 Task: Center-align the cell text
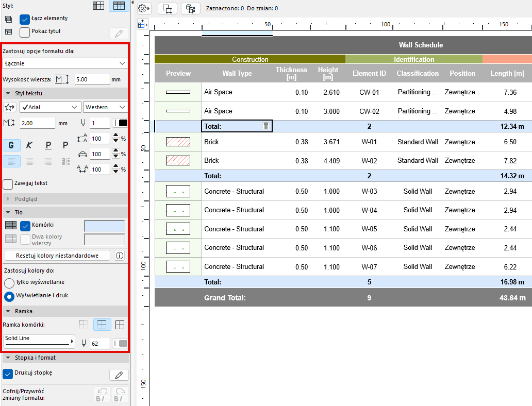30,161
